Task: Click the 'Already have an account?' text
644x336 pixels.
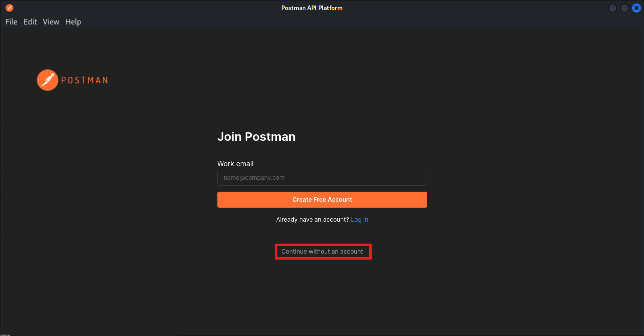Action: click(x=313, y=220)
